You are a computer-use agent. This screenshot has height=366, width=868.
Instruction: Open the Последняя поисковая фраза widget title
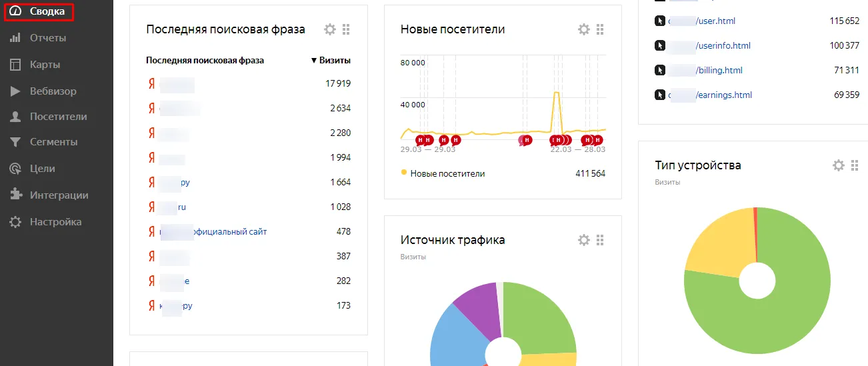pyautogui.click(x=225, y=29)
